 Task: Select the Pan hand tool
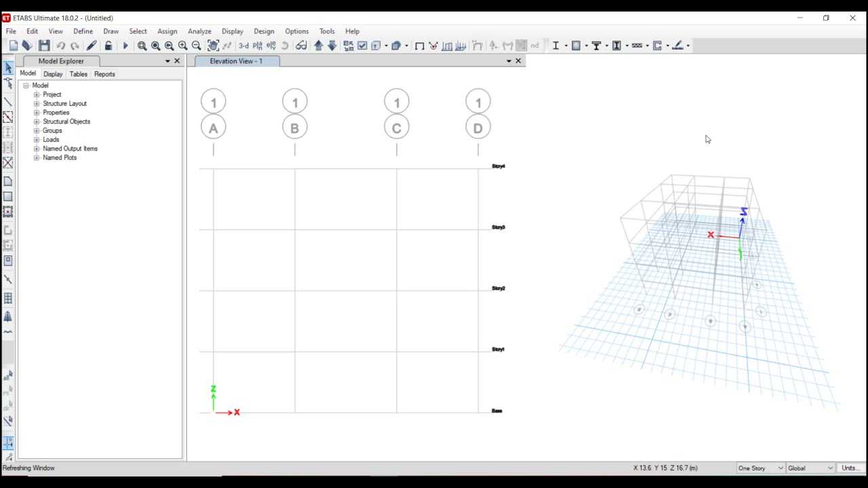pyautogui.click(x=213, y=45)
